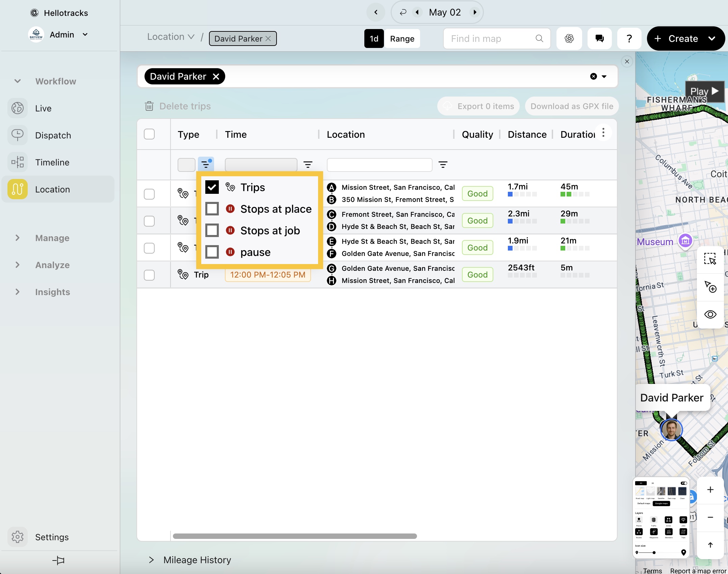Toggle map visibility eye icon
The width and height of the screenshot is (728, 574).
tap(710, 314)
